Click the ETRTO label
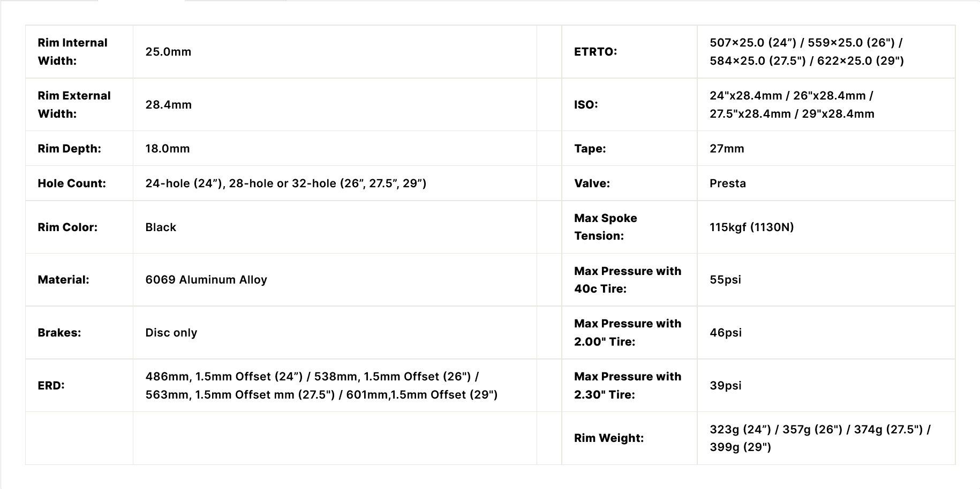The height and width of the screenshot is (489, 980). click(595, 52)
